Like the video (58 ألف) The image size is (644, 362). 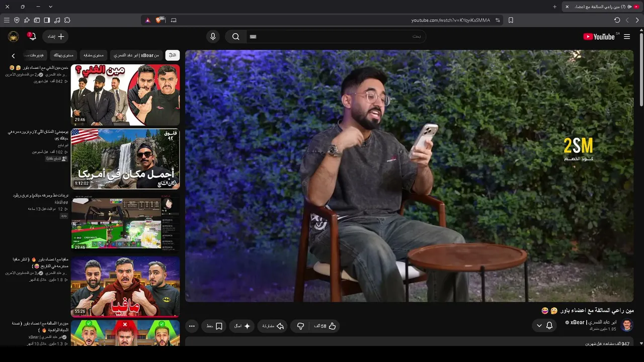(x=326, y=326)
